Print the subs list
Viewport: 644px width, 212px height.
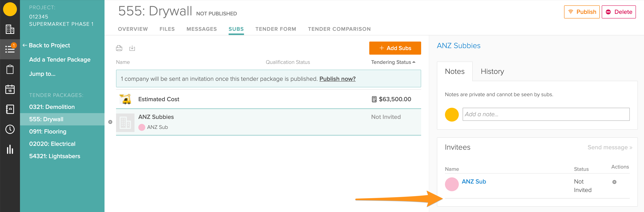[x=119, y=48]
